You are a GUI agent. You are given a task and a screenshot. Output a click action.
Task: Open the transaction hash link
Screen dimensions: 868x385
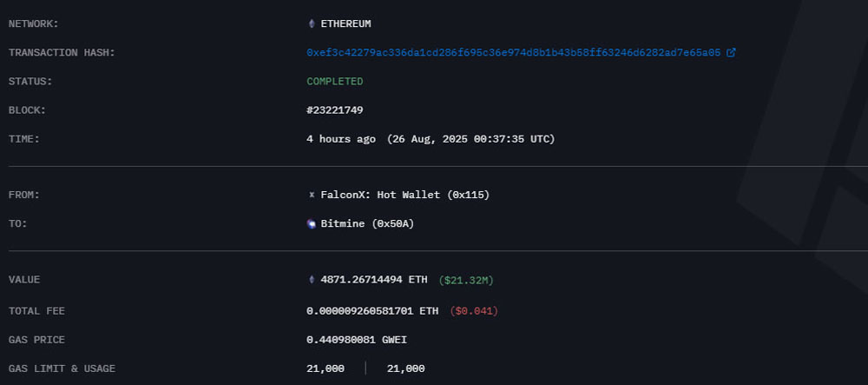pos(513,52)
